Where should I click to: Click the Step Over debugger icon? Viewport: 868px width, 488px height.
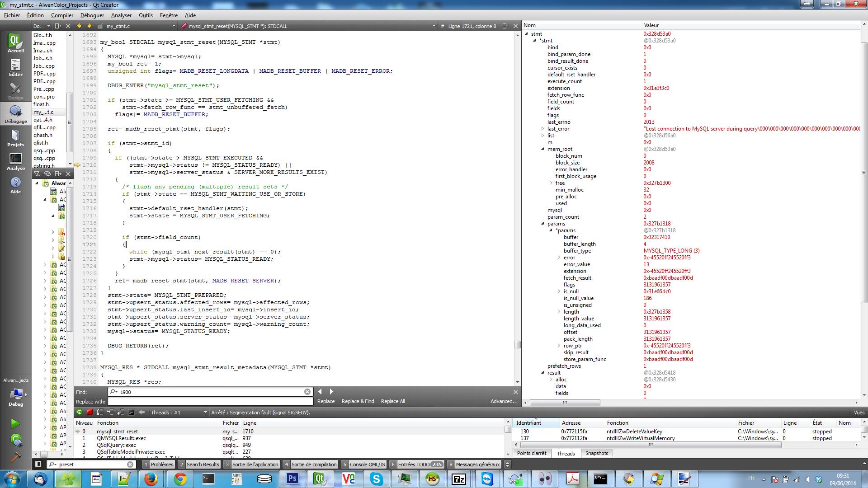click(100, 412)
